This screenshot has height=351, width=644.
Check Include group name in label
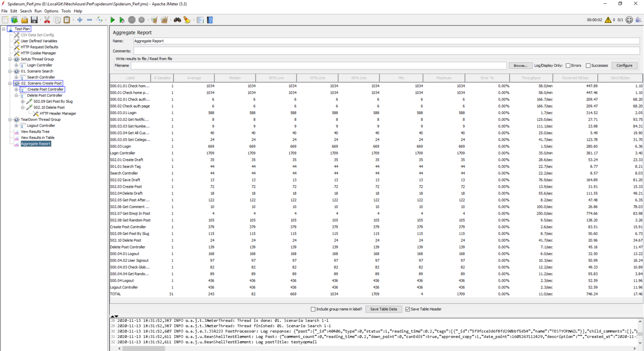pyautogui.click(x=313, y=309)
